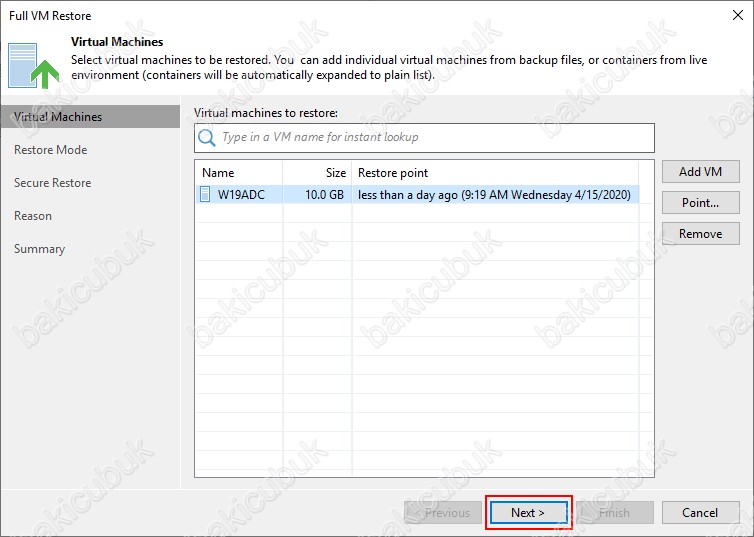Click the search magnifier icon
Screen dimensions: 754x537
pyautogui.click(x=207, y=138)
